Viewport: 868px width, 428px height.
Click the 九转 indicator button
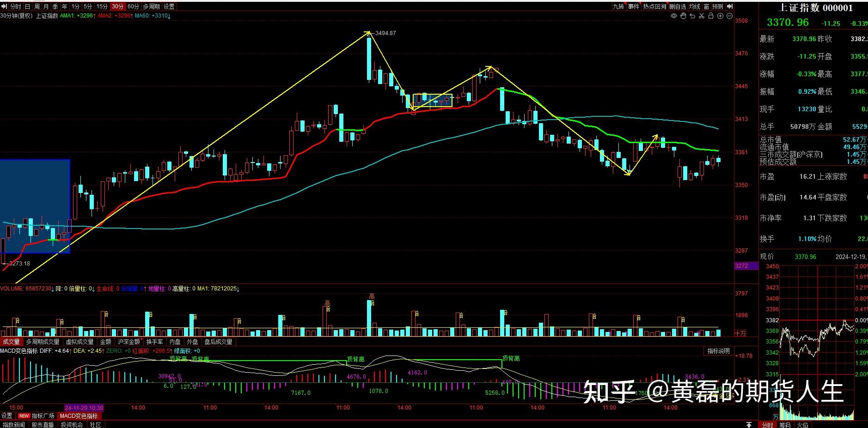(x=618, y=6)
